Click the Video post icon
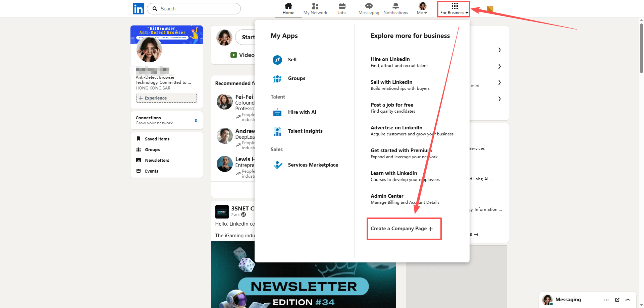 point(234,55)
